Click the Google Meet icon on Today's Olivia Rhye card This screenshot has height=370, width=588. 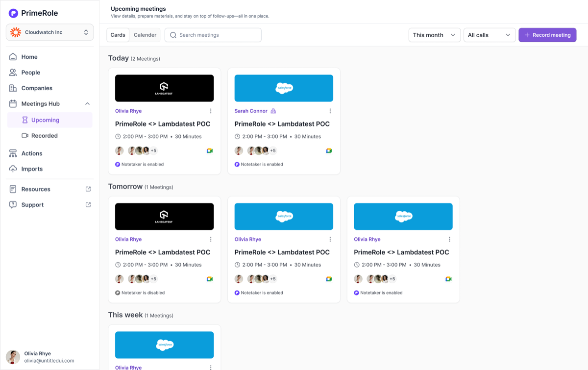coord(210,151)
